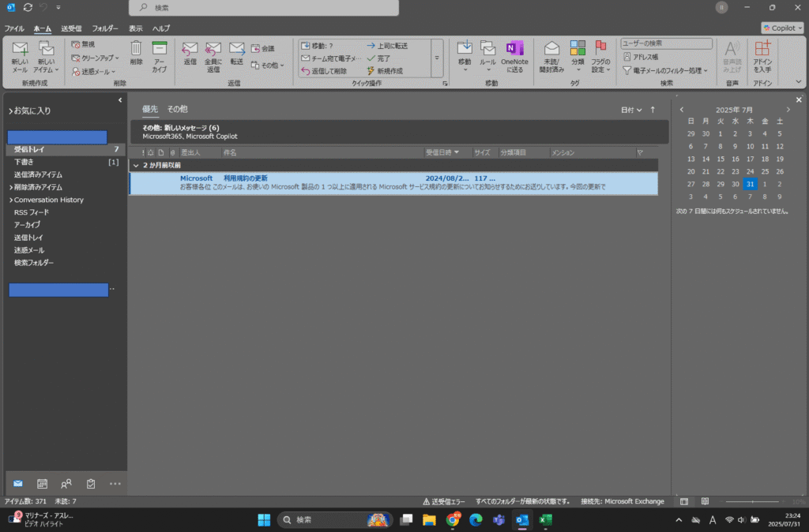Viewport: 809px width, 532px height.
Task: Switch to the calendar view icon
Action: [43, 484]
